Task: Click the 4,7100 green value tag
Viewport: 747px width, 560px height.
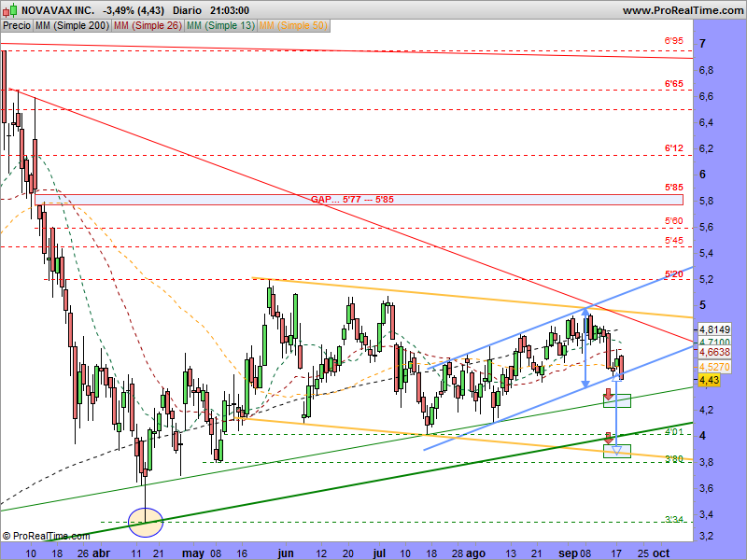Action: click(714, 342)
